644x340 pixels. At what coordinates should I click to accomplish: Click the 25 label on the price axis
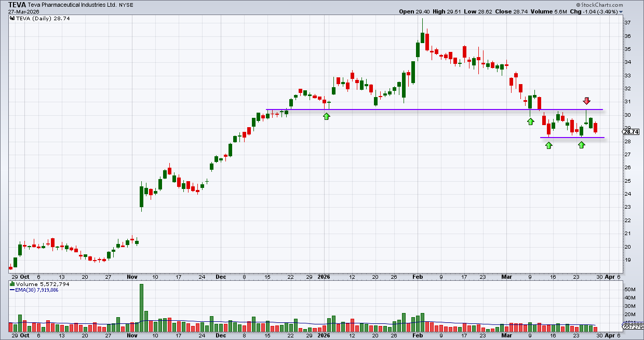tap(627, 181)
